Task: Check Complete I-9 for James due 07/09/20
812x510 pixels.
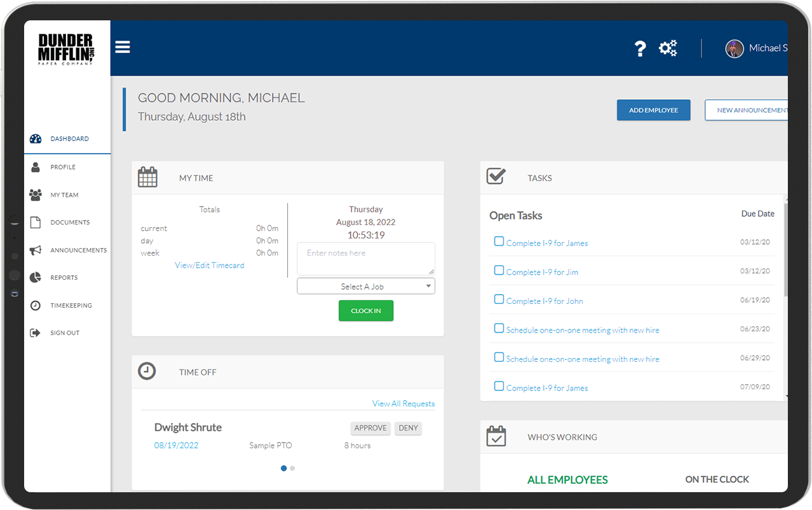Action: point(499,386)
